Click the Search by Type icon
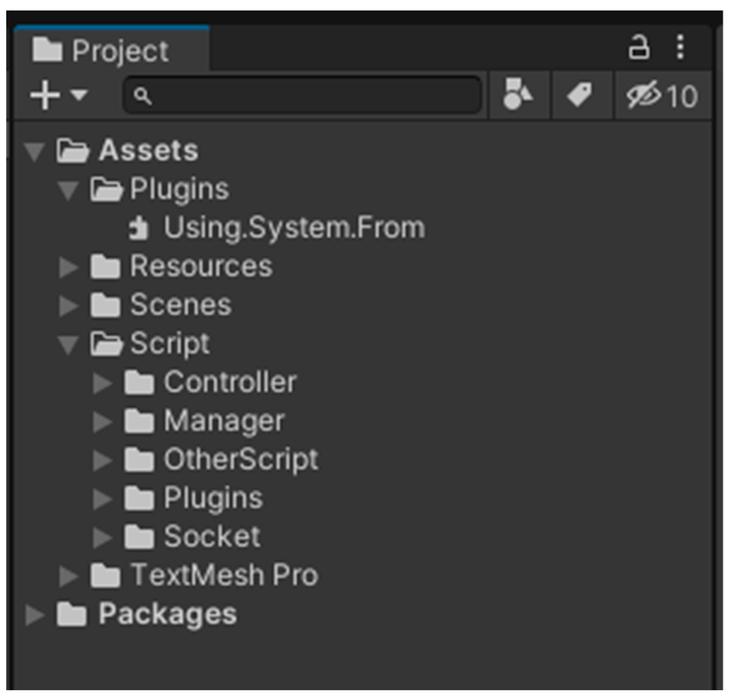 click(517, 95)
